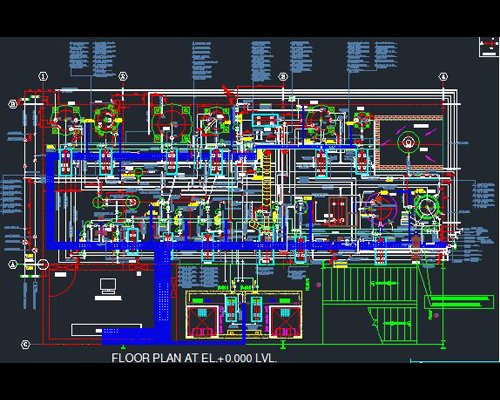Viewport: 500px width, 400px height.
Task: Select the FLOOR PLAN AT EL.+0.000 LVL. title
Action: tap(194, 358)
